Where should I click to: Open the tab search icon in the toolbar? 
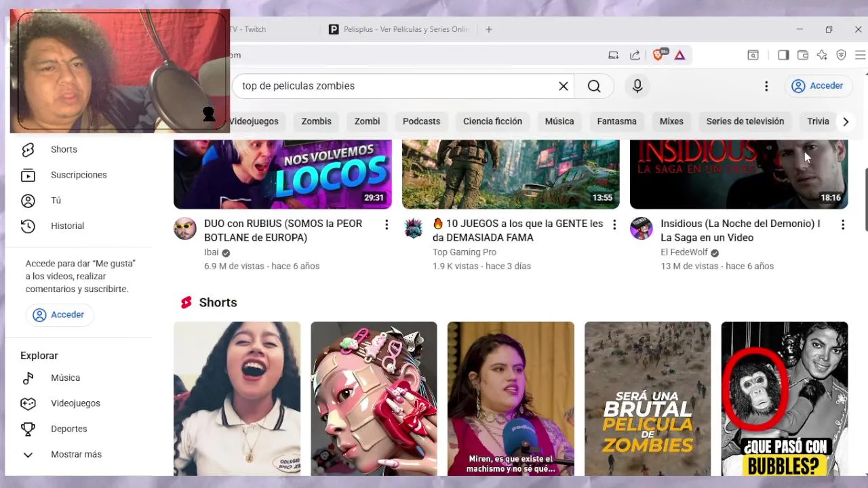753,55
